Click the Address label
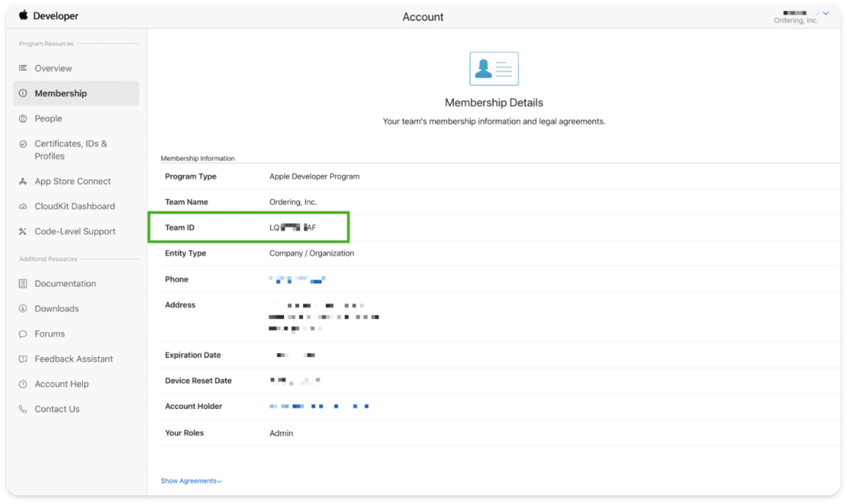Image resolution: width=847 pixels, height=504 pixels. click(180, 305)
